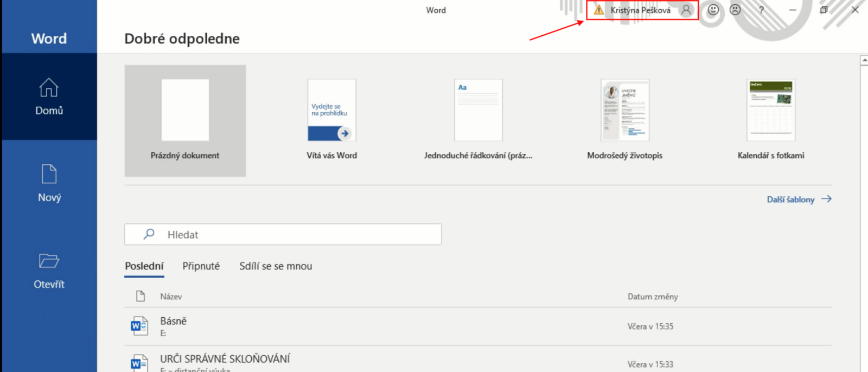
Task: Click the Hledat search input field
Action: tap(293, 234)
